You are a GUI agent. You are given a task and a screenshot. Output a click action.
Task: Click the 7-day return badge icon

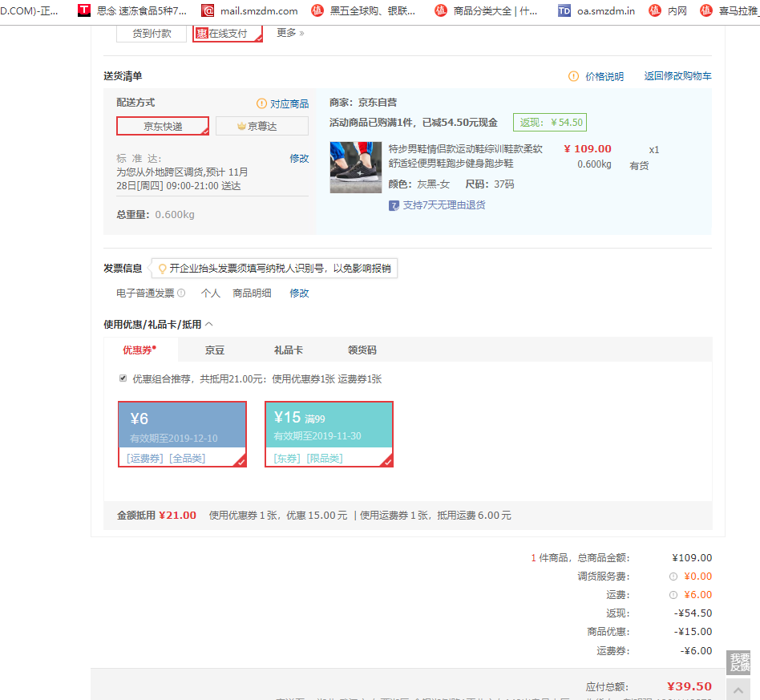point(394,205)
